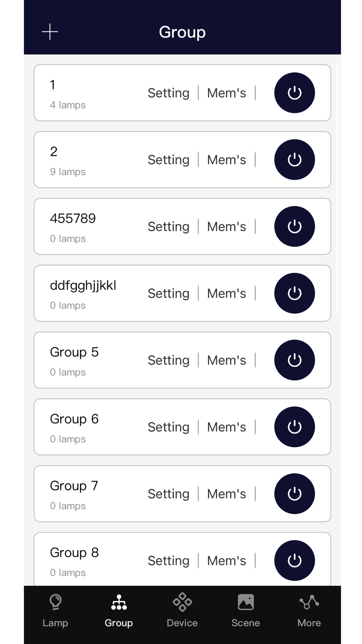View Mem's of ddfgghjjkkl group
The height and width of the screenshot is (644, 362).
tap(226, 293)
